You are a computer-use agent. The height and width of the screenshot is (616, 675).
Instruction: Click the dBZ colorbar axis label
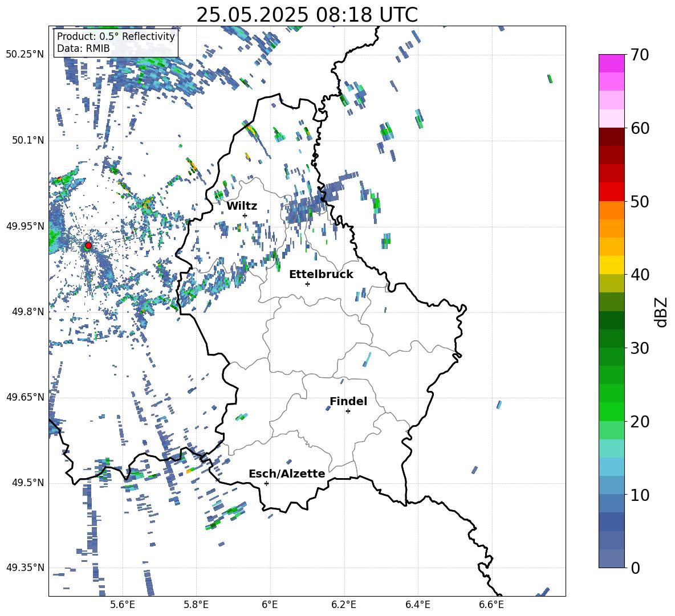tap(662, 312)
